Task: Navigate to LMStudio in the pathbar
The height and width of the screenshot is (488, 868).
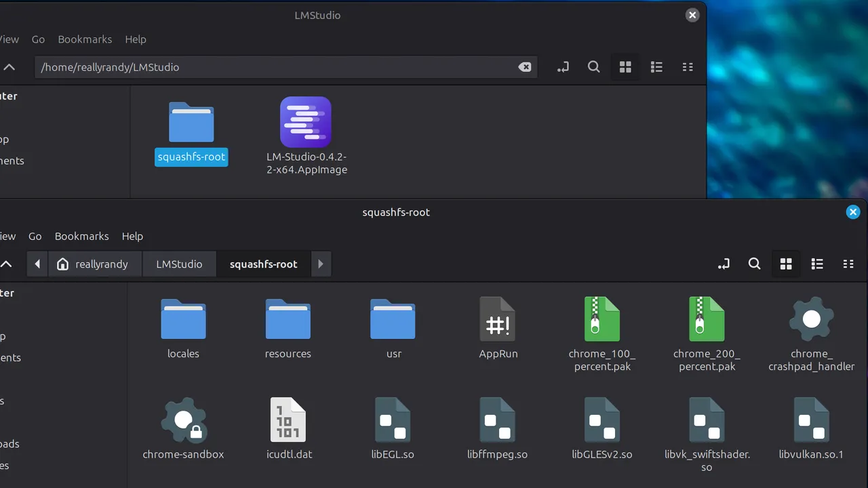Action: click(179, 264)
